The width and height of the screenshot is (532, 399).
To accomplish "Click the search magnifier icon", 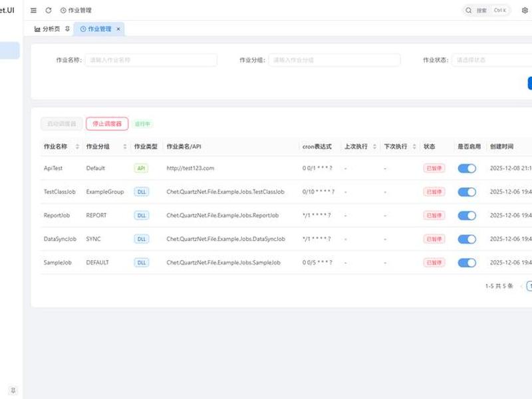I will pos(469,10).
